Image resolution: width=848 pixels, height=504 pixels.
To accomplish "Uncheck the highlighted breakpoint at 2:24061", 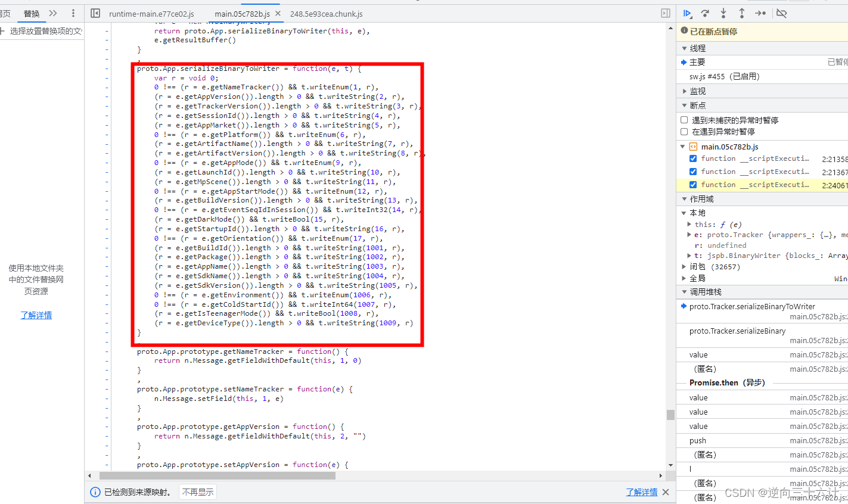I will (x=693, y=185).
